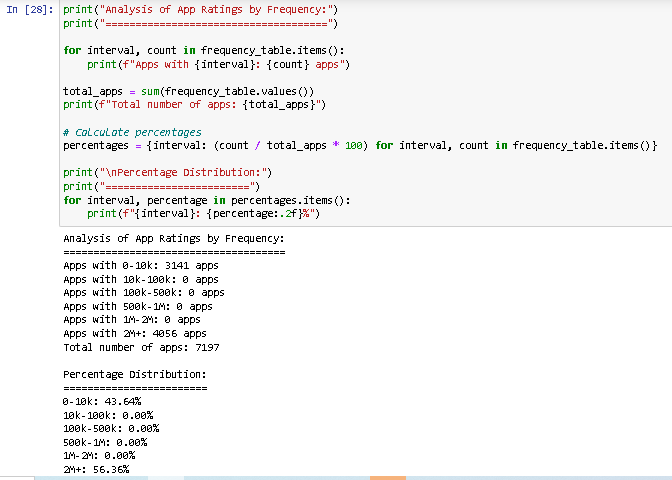Click output line "2M+: 56.36%"

click(96, 469)
